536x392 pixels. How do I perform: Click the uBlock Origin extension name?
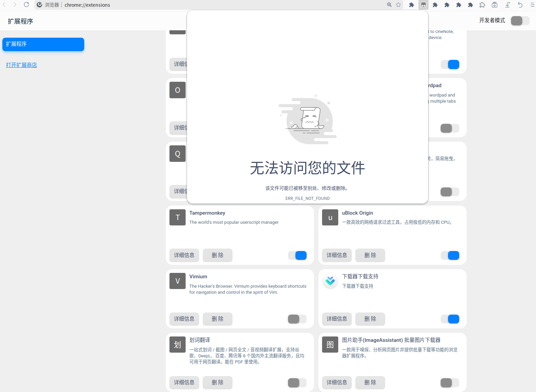click(357, 213)
